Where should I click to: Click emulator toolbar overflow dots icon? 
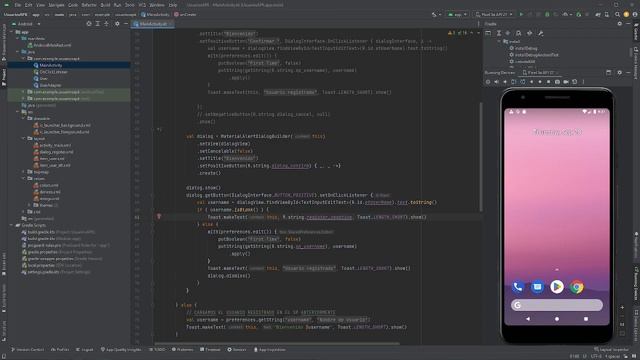pos(583,82)
